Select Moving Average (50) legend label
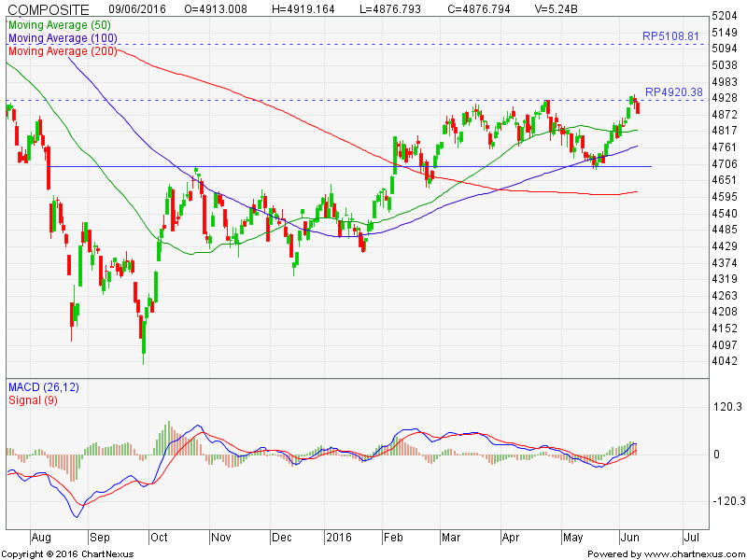The image size is (747, 560). [60, 25]
